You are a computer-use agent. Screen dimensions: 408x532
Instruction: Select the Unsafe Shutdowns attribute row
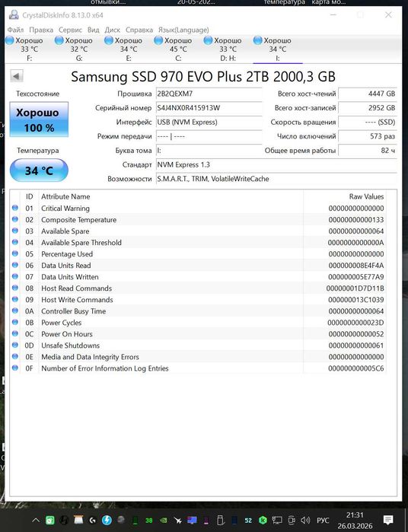click(198, 346)
